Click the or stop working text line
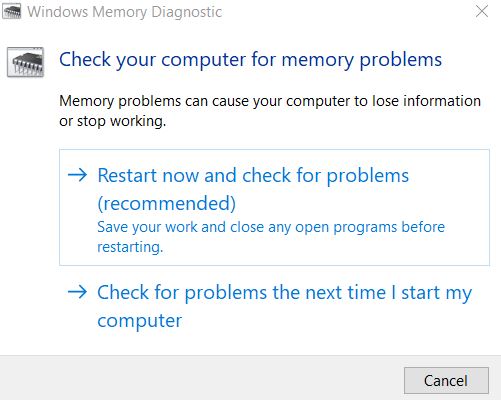Screen dimensions: 501x400 pyautogui.click(x=112, y=121)
